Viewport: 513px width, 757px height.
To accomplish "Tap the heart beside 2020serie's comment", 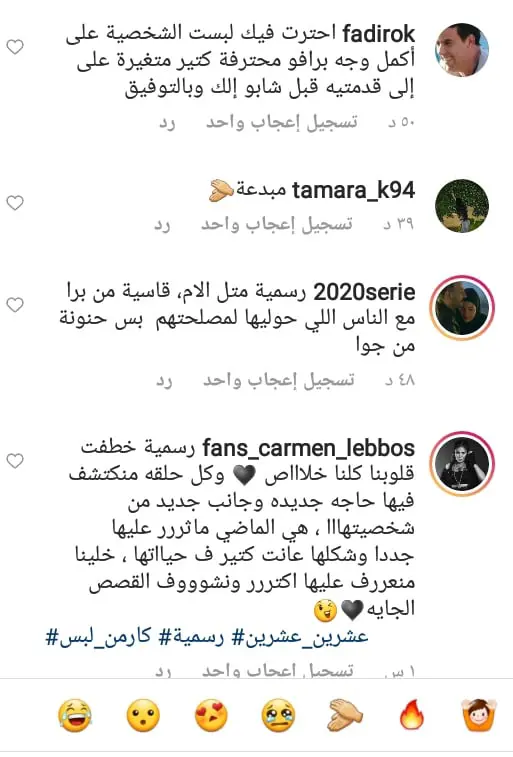I will pos(15,305).
